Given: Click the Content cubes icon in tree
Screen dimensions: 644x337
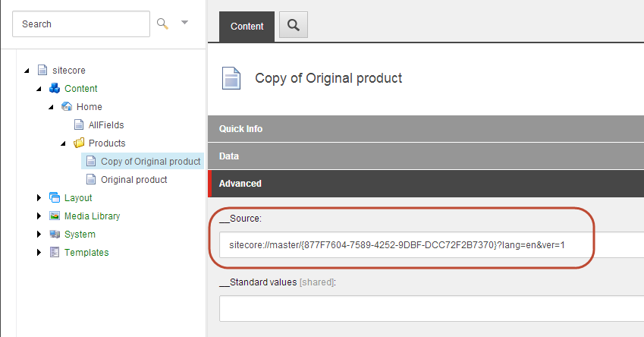Looking at the screenshot, I should coord(55,89).
